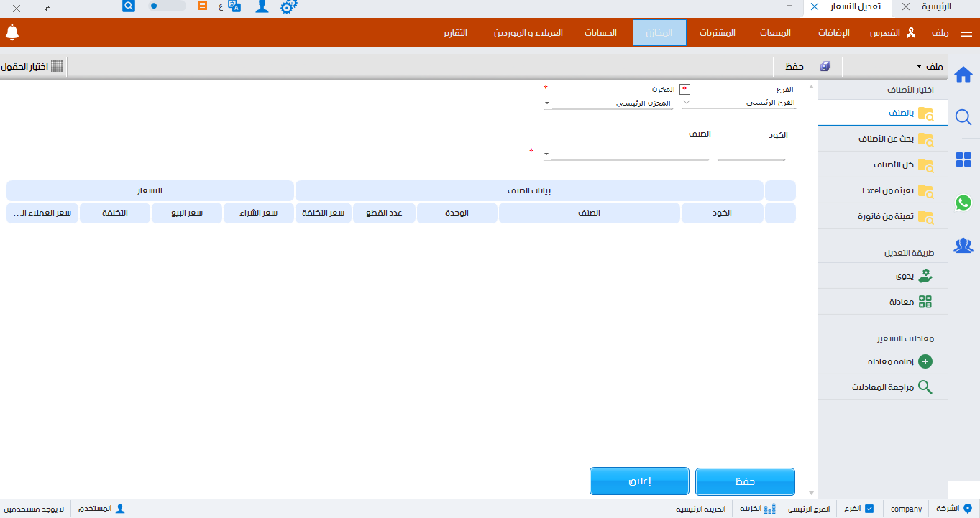Click the الصنف column header in table
The image size is (980, 518).
point(590,213)
